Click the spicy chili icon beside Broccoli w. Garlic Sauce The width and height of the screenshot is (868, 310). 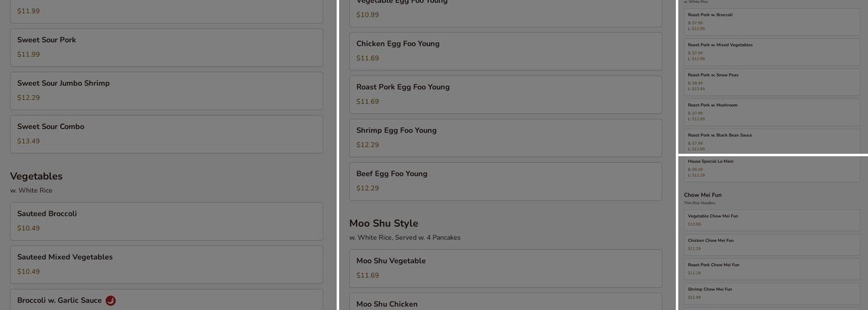tap(110, 301)
